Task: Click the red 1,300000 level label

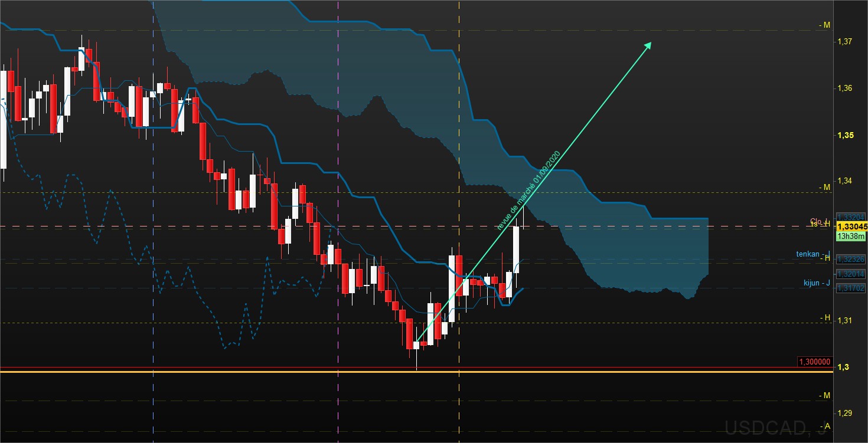Action: [814, 362]
